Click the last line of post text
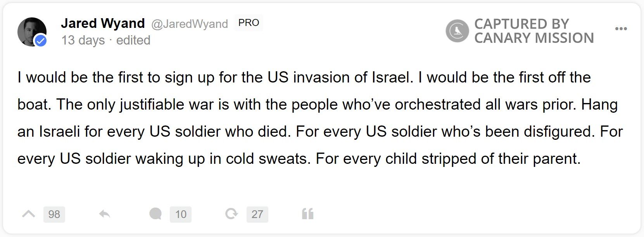Screen dimensions: 644x237 pyautogui.click(x=299, y=159)
